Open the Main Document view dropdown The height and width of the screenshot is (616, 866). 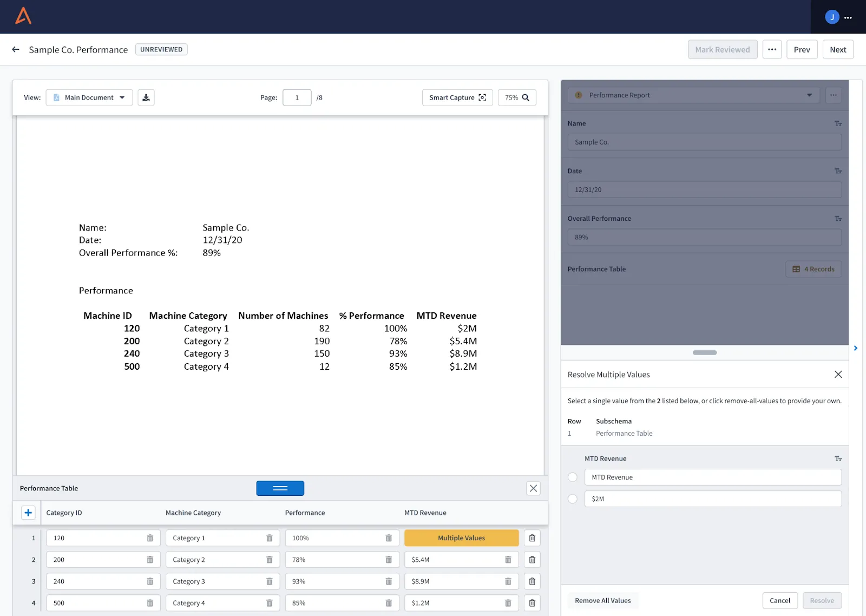coord(89,97)
